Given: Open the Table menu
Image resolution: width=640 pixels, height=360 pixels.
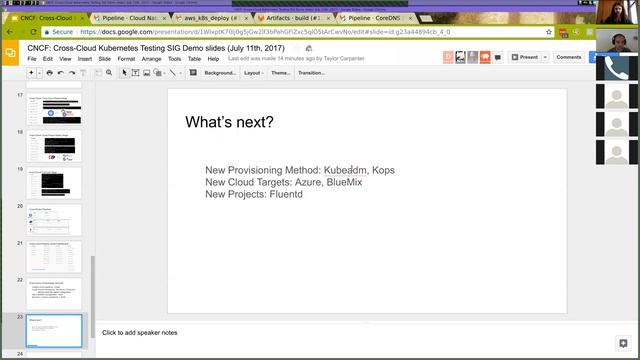Looking at the screenshot, I should point(194,59).
